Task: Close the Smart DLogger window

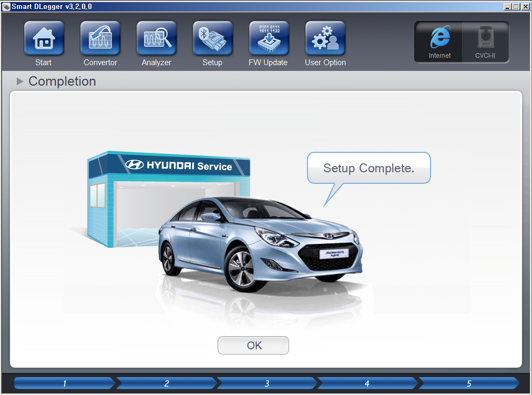Action: pos(525,6)
